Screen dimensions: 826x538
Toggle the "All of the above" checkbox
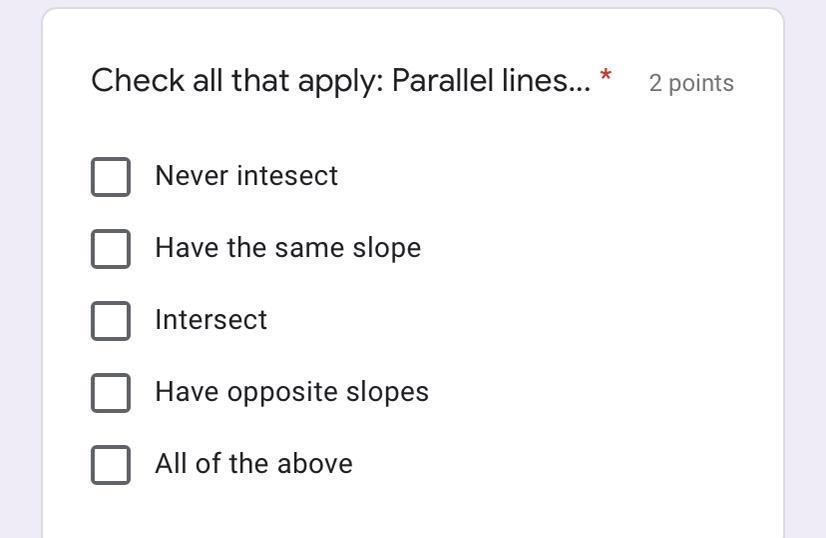coord(111,464)
